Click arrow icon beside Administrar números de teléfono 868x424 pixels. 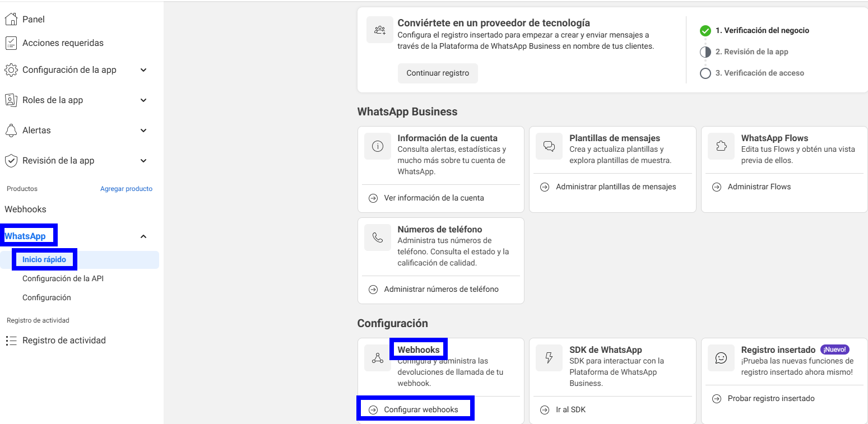click(373, 290)
